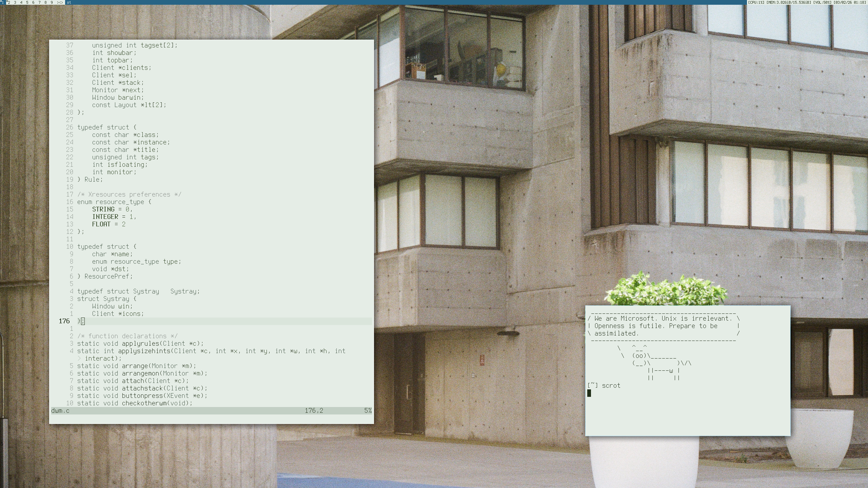Click the CPU usage status block
868x488 pixels.
pos(756,2)
